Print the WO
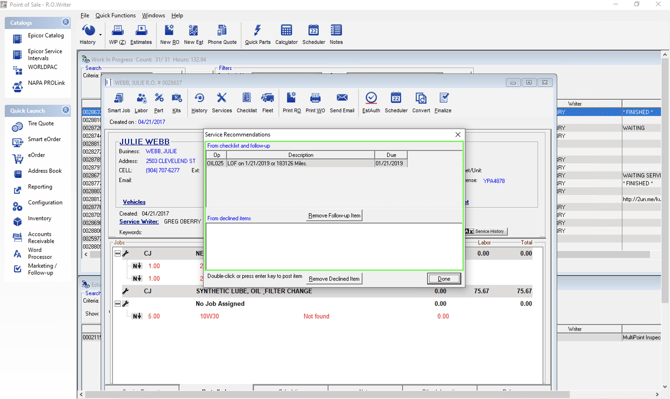The image size is (670, 399). point(315,103)
